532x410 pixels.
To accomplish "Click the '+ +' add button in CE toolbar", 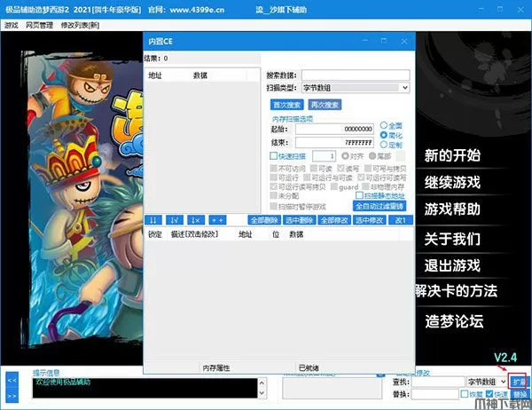I will [217, 220].
